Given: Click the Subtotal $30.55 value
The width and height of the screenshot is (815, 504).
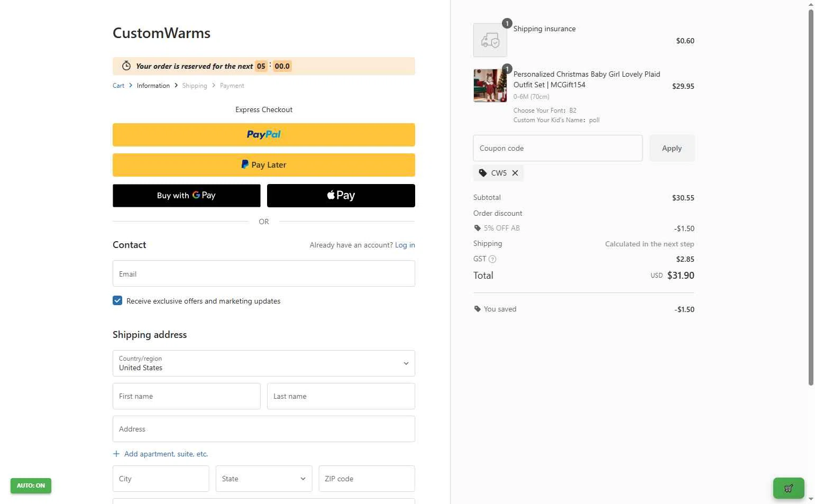Looking at the screenshot, I should 683,198.
